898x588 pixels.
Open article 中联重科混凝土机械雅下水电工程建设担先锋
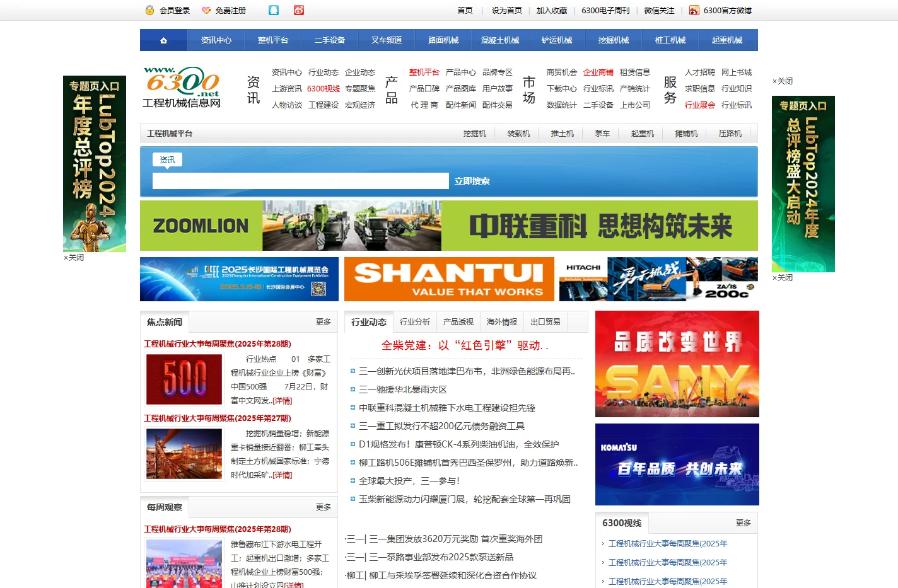447,408
